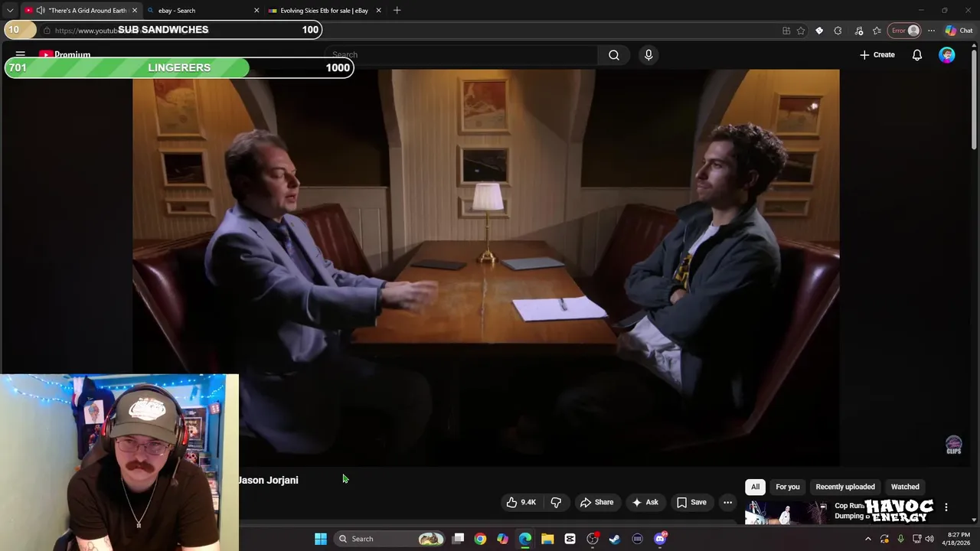Open the YouTube hamburger guide menu
The image size is (980, 551).
click(21, 55)
